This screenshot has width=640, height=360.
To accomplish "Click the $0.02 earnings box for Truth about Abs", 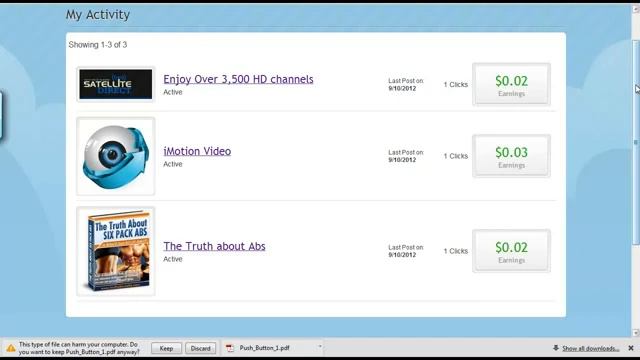I will point(511,251).
